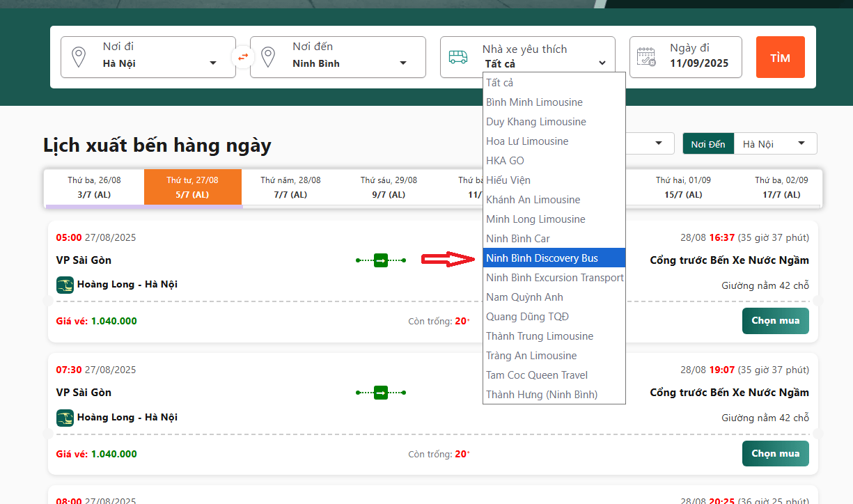Click the green route arrow icon on 05:00 trip
This screenshot has width=853, height=504.
point(381,260)
